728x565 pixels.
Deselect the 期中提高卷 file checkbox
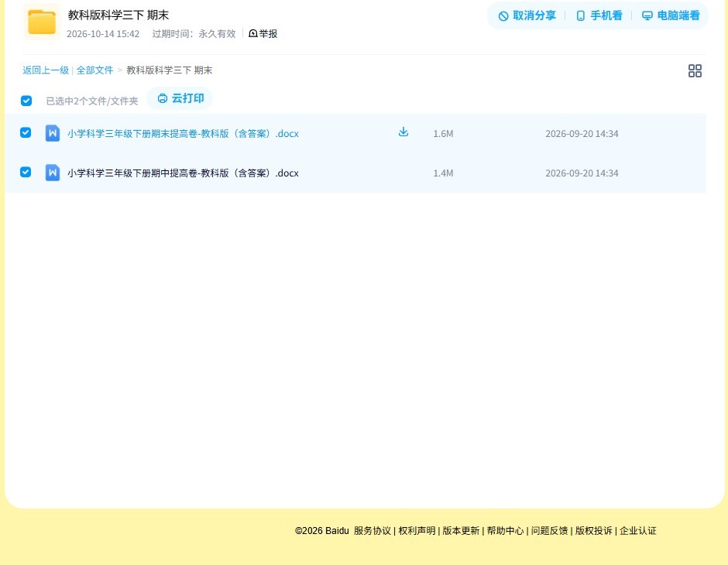(26, 172)
